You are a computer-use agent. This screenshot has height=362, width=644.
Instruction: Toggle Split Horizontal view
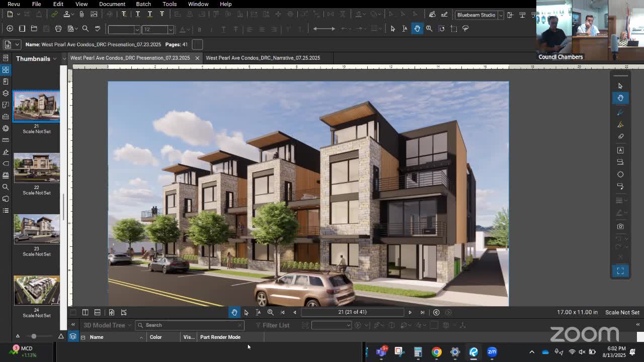97,312
